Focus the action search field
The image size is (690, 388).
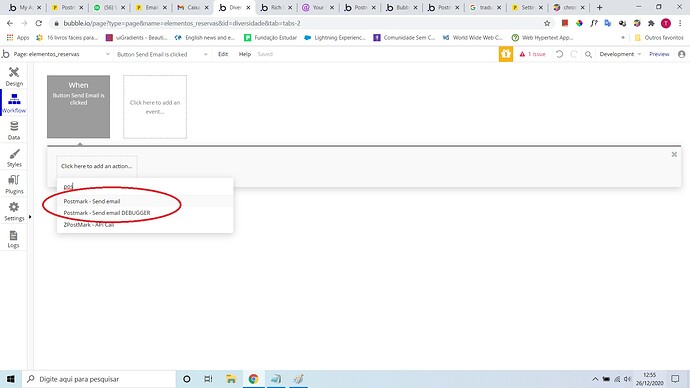(145, 187)
